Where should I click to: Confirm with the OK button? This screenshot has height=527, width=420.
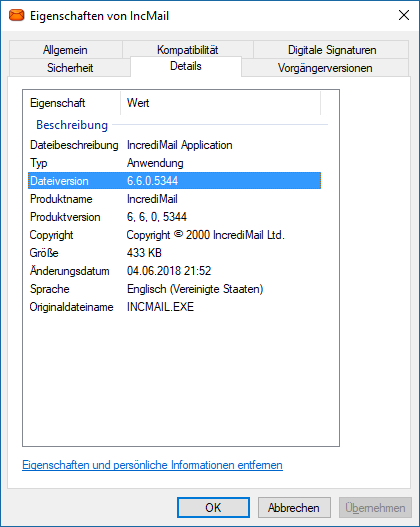213,508
